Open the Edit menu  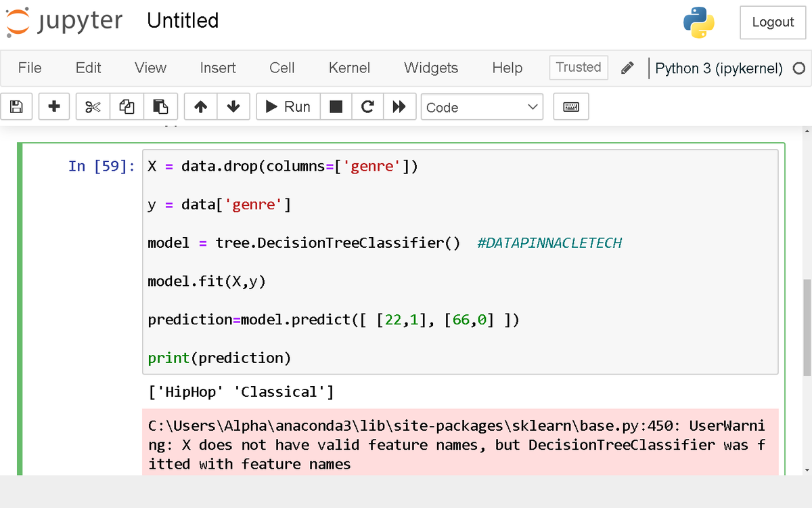point(89,68)
